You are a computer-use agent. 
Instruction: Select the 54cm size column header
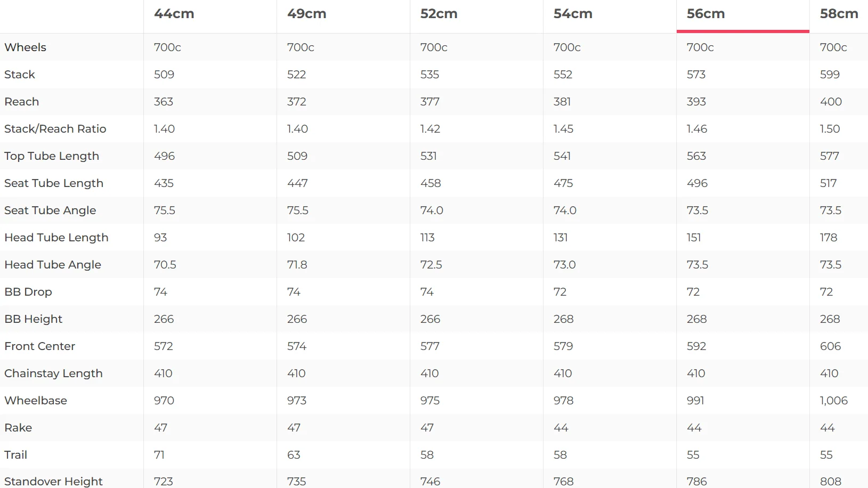[573, 14]
